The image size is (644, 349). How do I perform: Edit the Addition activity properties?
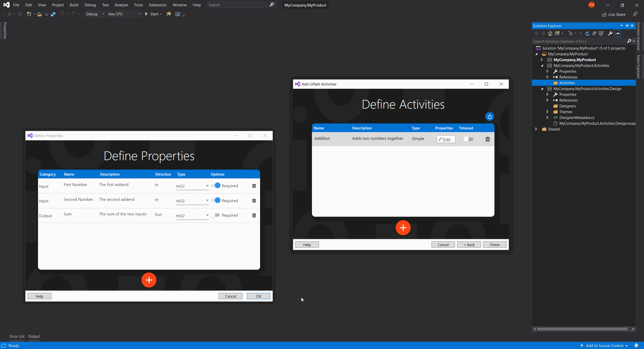(445, 139)
